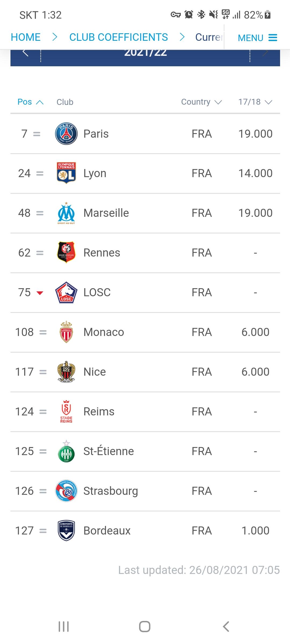Viewport: 290px width, 644px height.
Task: Tap Android recent apps button
Action: (x=64, y=627)
